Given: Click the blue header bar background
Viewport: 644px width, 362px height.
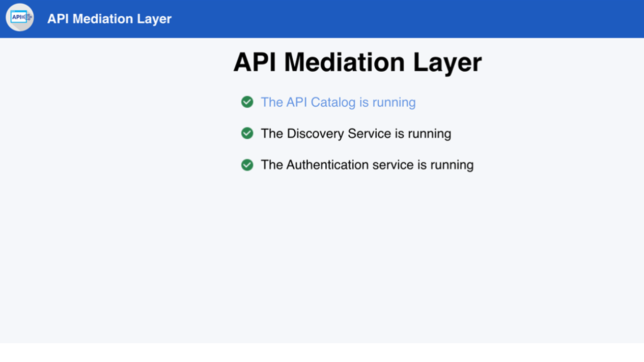Looking at the screenshot, I should pyautogui.click(x=407, y=18).
